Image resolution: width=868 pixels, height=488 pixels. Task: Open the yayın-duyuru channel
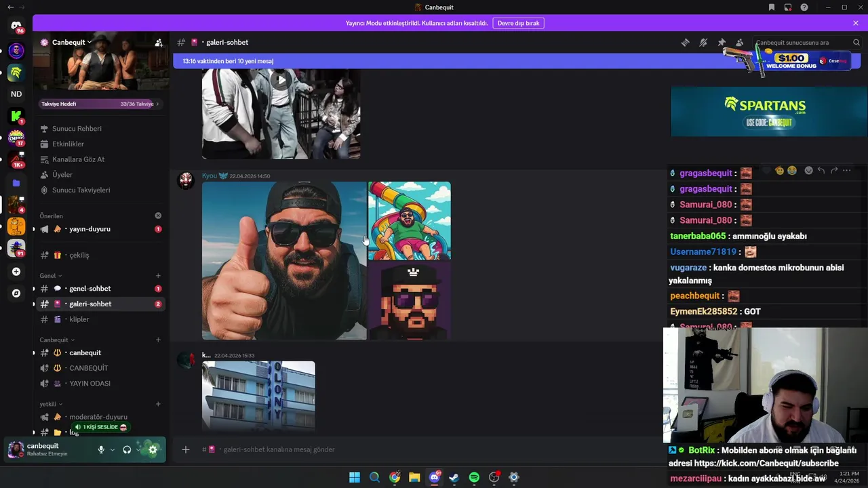pyautogui.click(x=100, y=229)
